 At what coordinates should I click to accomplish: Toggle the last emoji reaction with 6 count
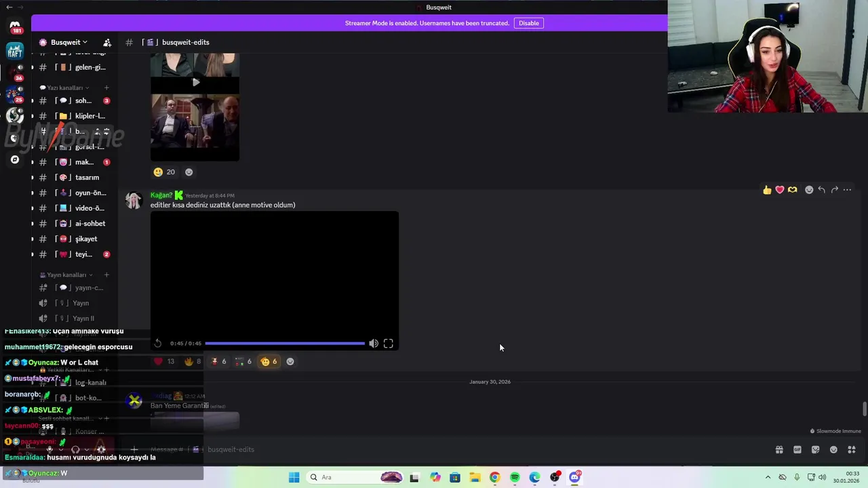269,361
